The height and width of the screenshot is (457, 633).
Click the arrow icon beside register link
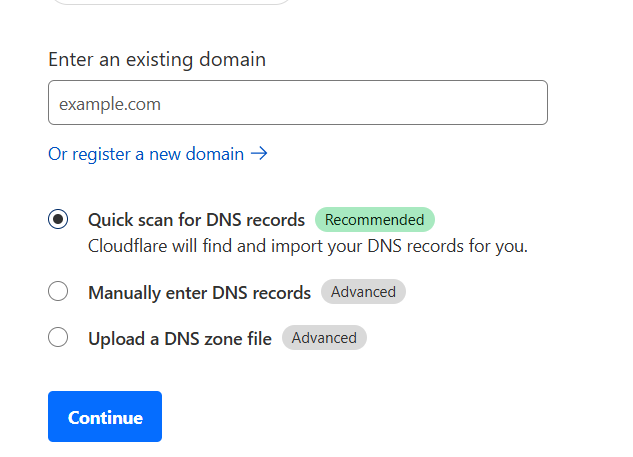click(259, 153)
